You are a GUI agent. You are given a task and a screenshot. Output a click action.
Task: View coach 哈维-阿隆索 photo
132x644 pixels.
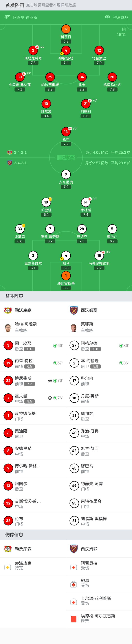8,328
